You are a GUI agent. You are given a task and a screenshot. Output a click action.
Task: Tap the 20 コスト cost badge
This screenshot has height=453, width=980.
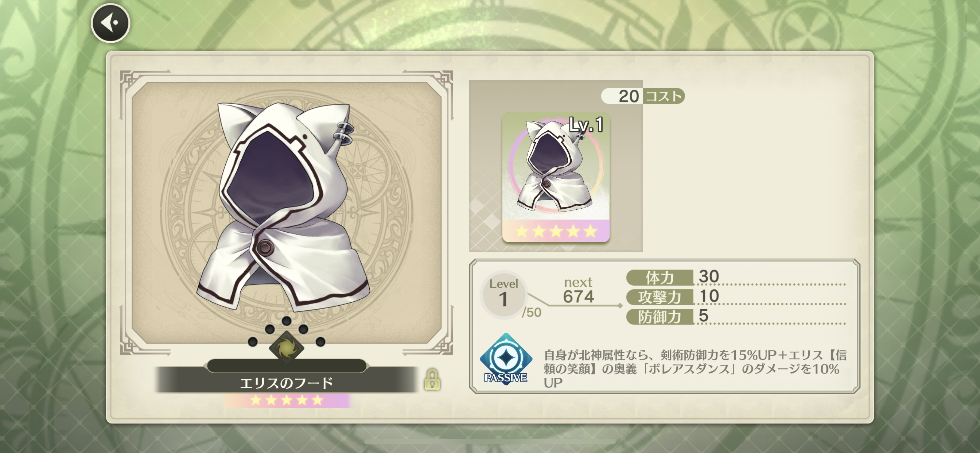pyautogui.click(x=642, y=96)
